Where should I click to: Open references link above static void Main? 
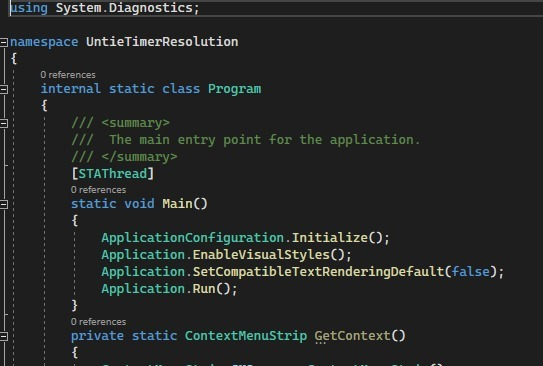[x=98, y=190]
